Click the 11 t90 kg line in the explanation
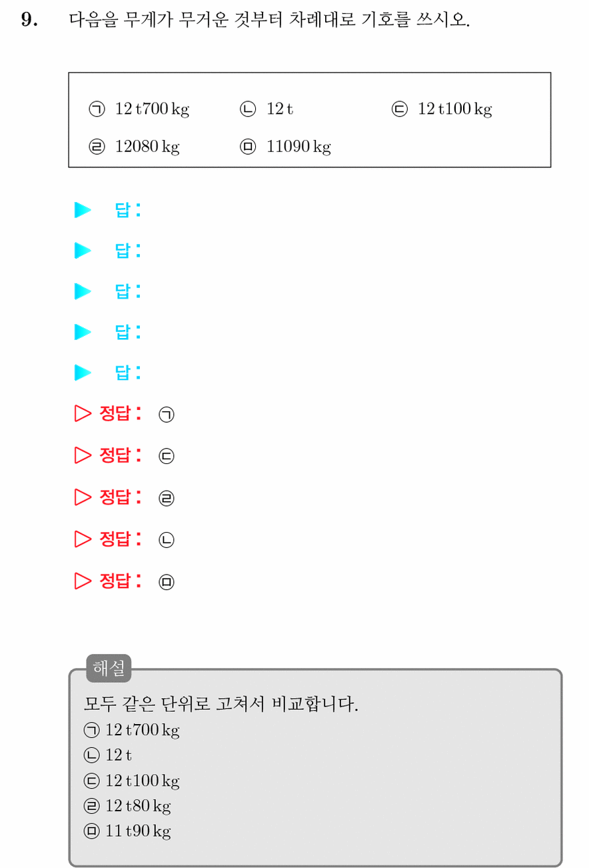Screen dimensions: 589x868 click(x=127, y=831)
